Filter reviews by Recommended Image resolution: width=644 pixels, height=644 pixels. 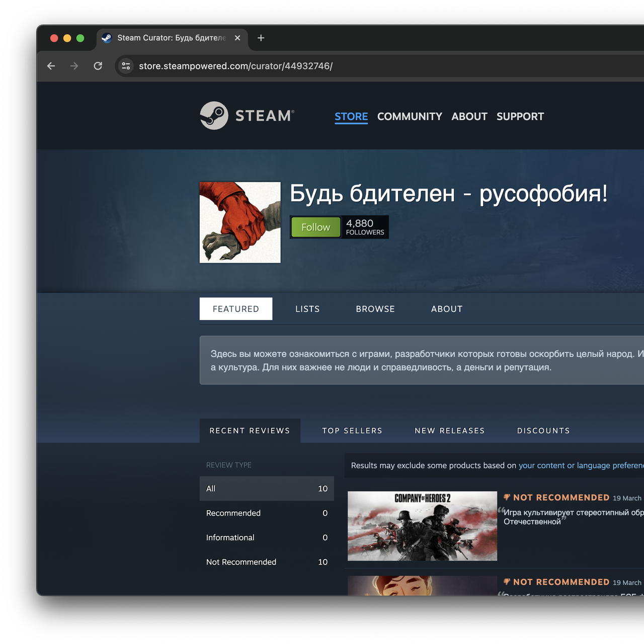(x=267, y=513)
